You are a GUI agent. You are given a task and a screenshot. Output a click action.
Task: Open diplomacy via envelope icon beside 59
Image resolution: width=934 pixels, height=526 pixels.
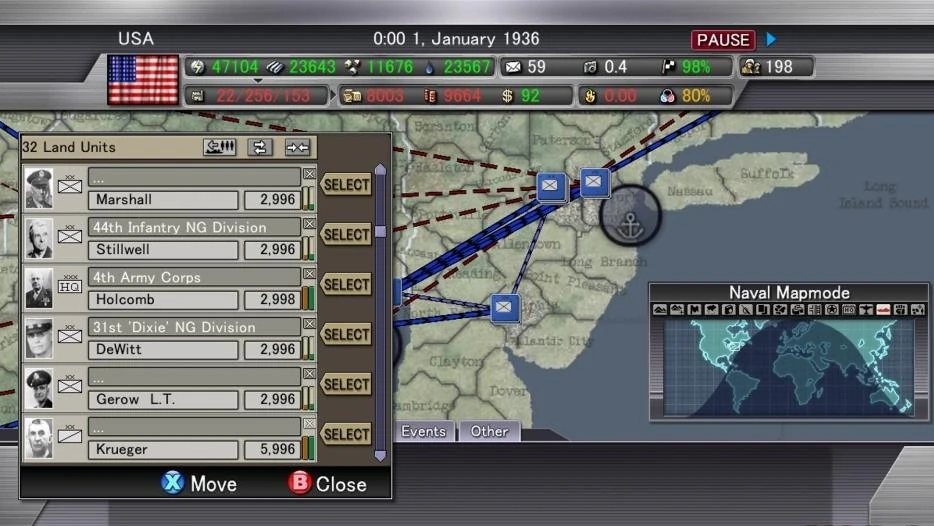[x=513, y=67]
